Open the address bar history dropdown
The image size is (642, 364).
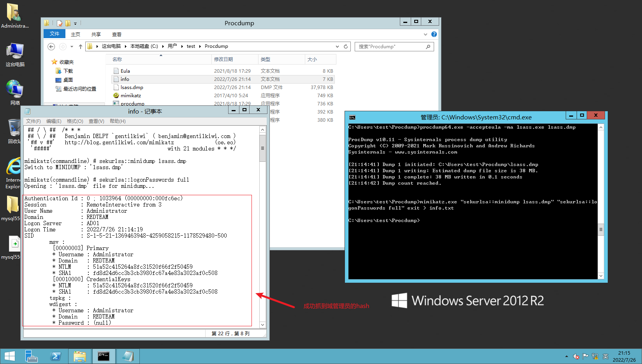tap(337, 47)
